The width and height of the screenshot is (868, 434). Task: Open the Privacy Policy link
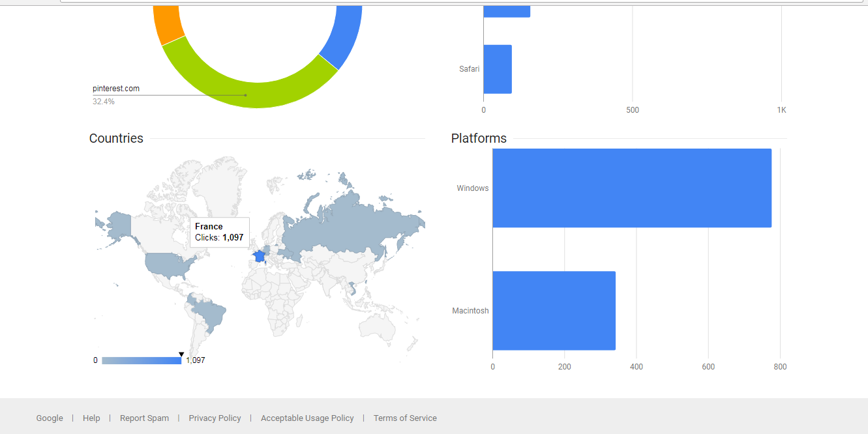click(x=215, y=418)
